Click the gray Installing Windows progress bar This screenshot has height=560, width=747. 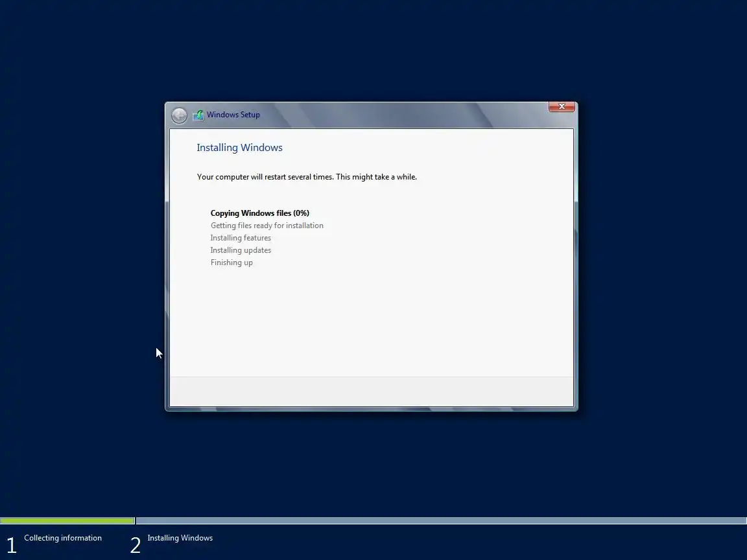pos(441,520)
